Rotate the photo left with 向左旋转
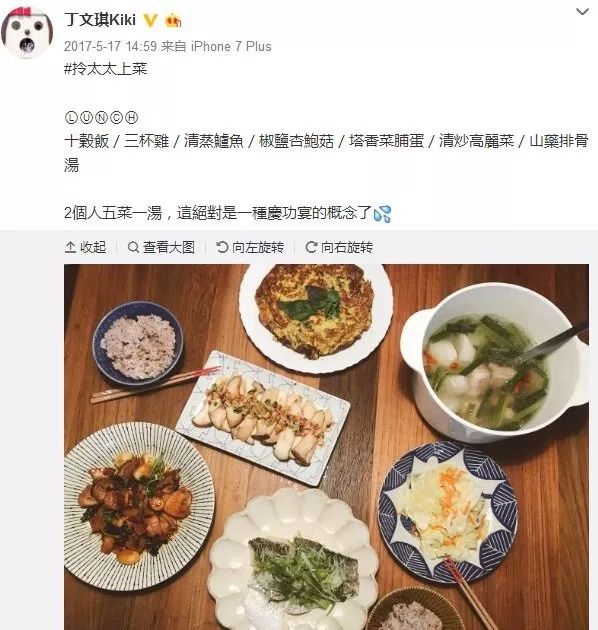The width and height of the screenshot is (598, 630). (x=250, y=247)
